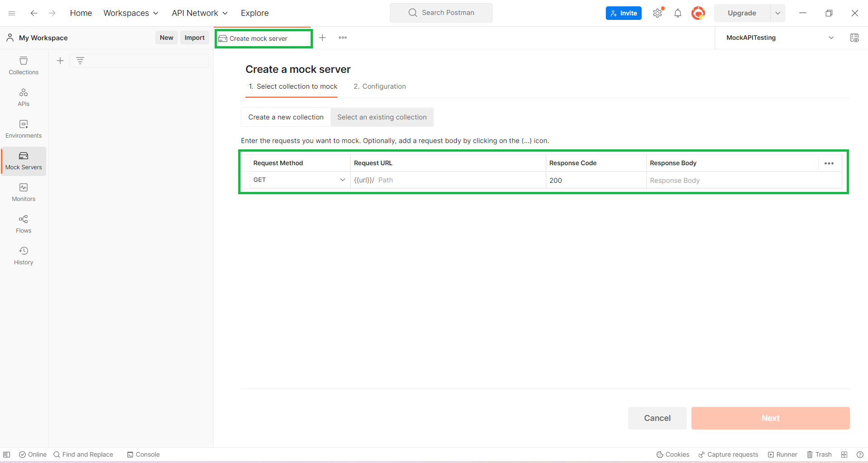Click the Cancel button

coord(657,418)
